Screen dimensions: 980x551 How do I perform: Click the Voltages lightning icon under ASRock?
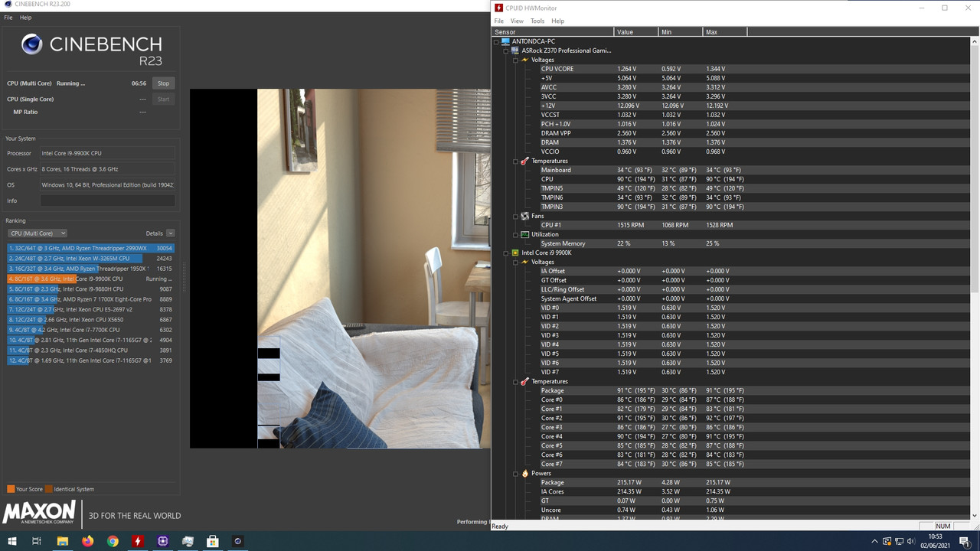click(x=524, y=60)
